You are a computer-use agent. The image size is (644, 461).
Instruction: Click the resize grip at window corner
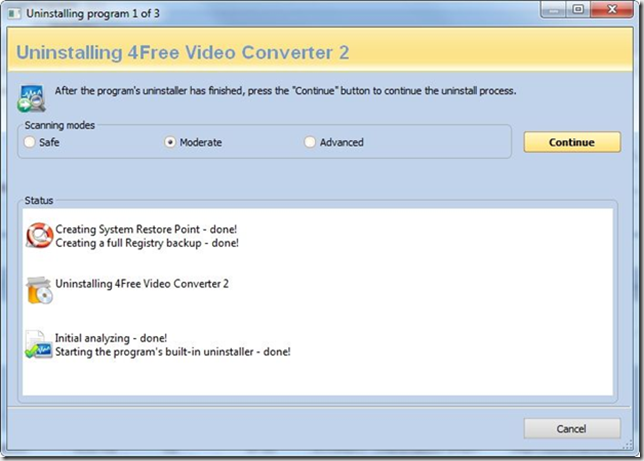pos(628,445)
